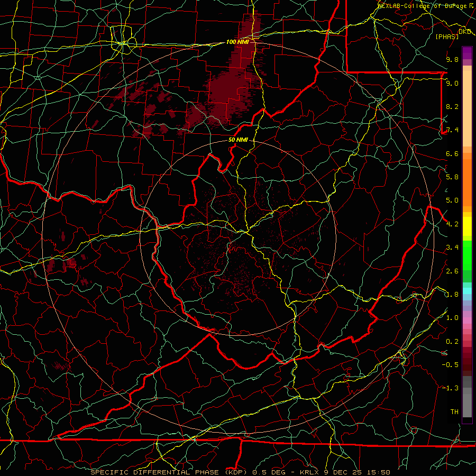Click the peach segment of the color bar

pyautogui.click(x=467, y=108)
